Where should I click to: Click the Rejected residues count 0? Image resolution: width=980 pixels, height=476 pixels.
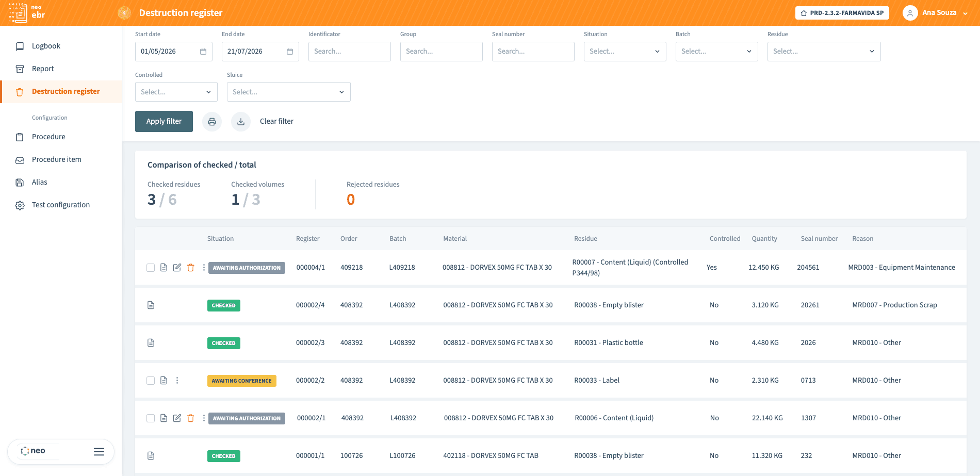[351, 200]
